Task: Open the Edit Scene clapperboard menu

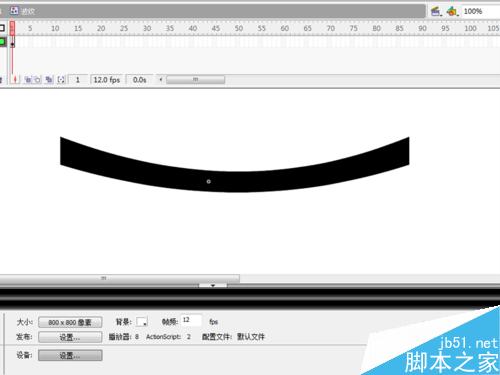Action: coord(436,12)
